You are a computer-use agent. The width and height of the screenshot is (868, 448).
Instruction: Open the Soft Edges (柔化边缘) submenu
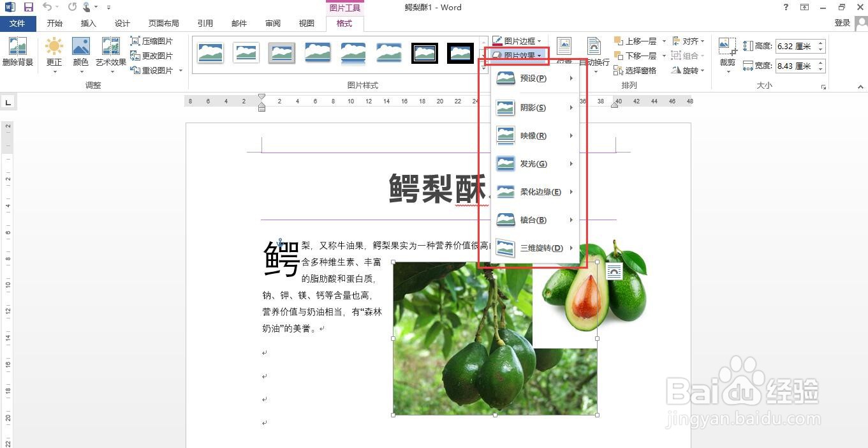[x=535, y=192]
